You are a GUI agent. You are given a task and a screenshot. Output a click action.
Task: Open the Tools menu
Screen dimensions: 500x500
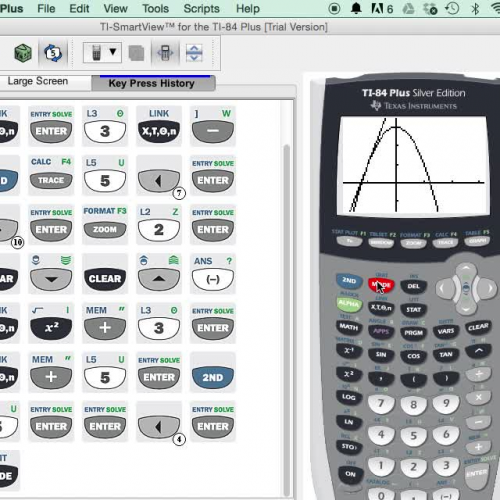pyautogui.click(x=155, y=8)
